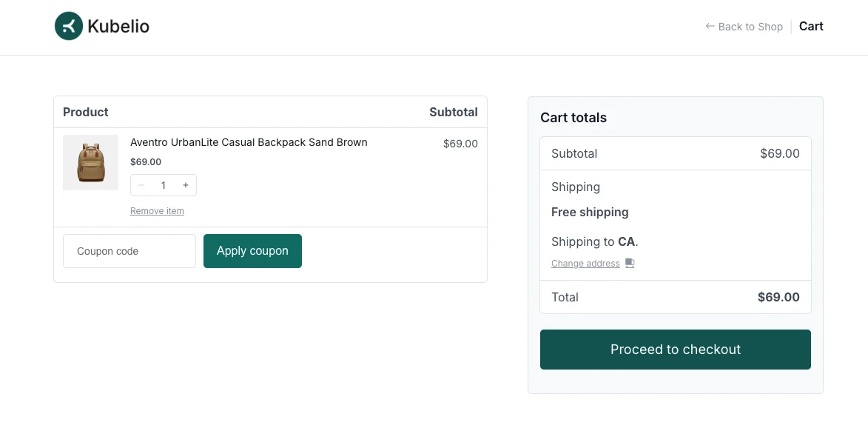868x431 pixels.
Task: Click the Apply coupon button
Action: pyautogui.click(x=252, y=251)
